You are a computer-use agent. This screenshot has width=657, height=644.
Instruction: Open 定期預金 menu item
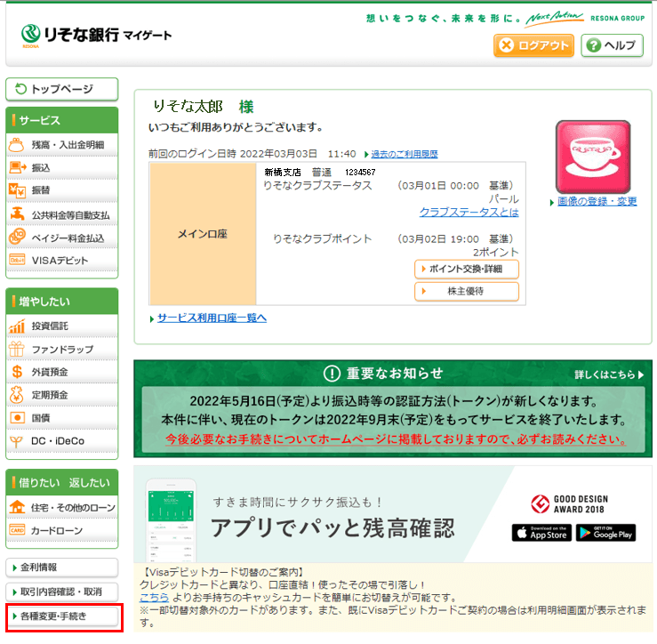click(62, 395)
